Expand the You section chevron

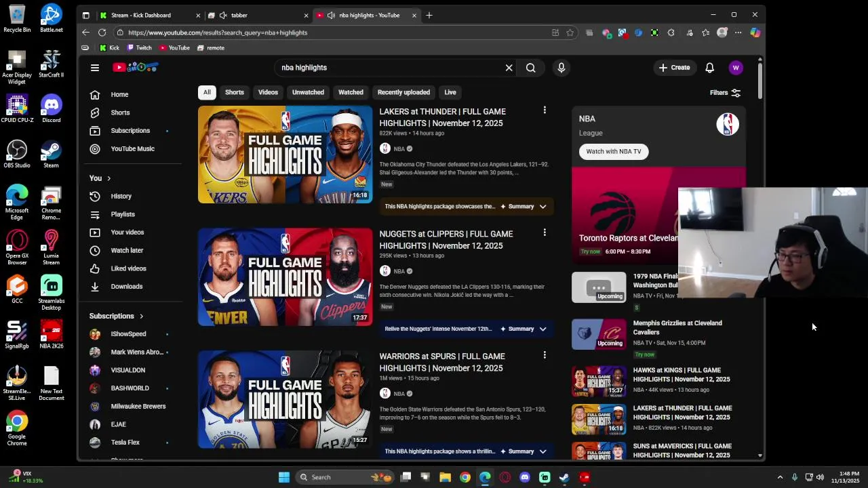click(x=108, y=178)
